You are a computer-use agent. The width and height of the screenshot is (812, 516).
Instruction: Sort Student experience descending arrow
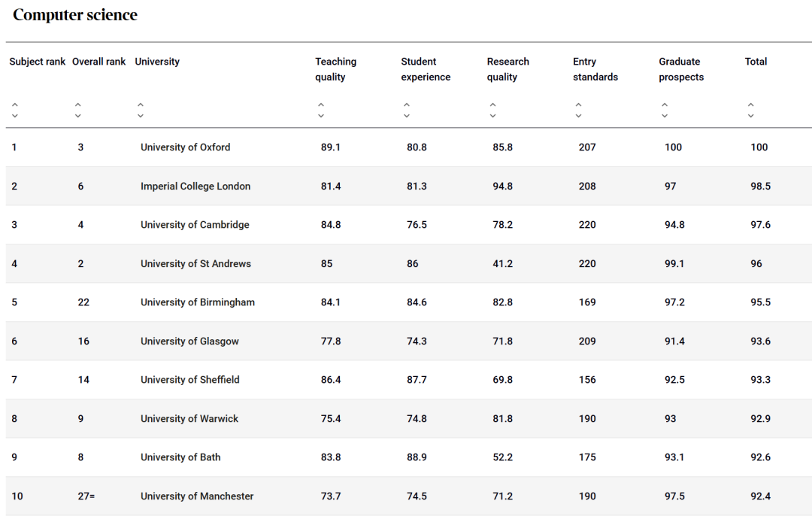coord(407,116)
